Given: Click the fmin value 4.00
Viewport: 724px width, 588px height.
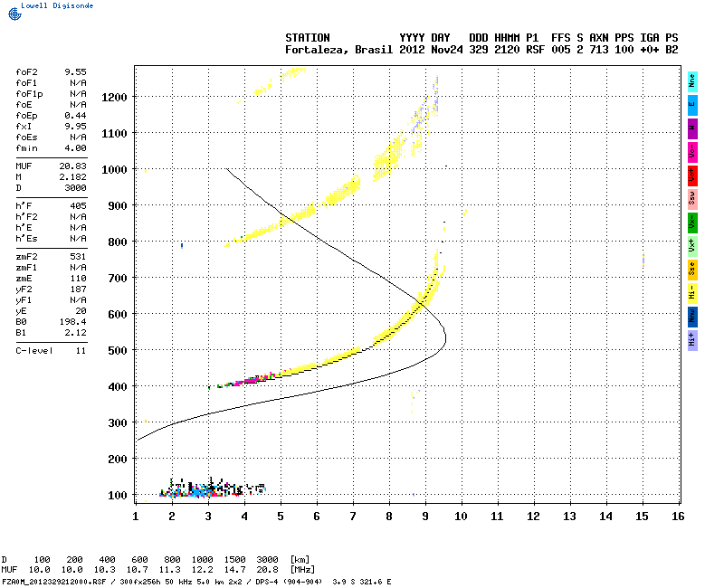Looking at the screenshot, I should click(x=75, y=148).
